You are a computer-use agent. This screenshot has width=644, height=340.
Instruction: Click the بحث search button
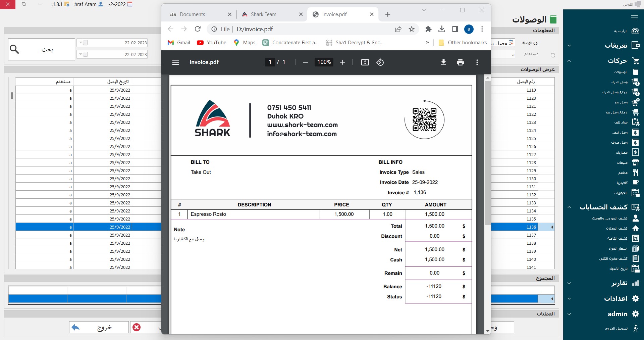[41, 49]
